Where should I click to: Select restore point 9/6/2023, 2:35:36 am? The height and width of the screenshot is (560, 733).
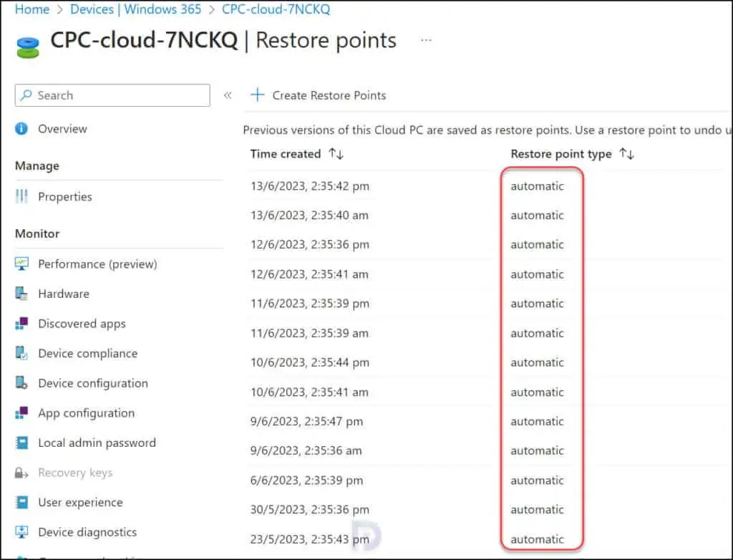pos(306,450)
